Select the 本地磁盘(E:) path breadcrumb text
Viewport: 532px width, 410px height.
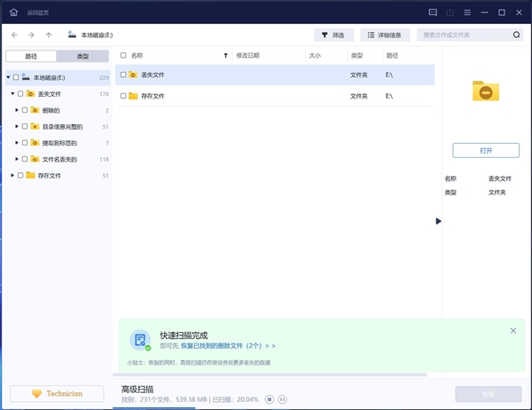click(x=97, y=35)
